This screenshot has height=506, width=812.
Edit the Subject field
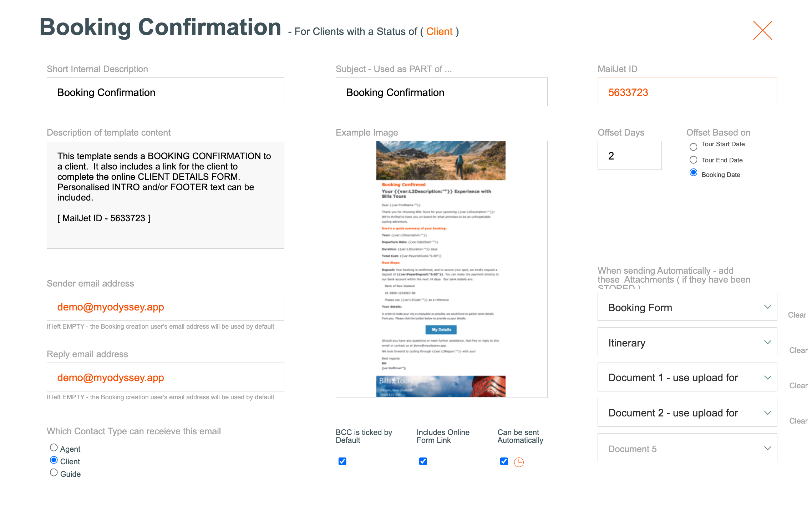(x=441, y=92)
